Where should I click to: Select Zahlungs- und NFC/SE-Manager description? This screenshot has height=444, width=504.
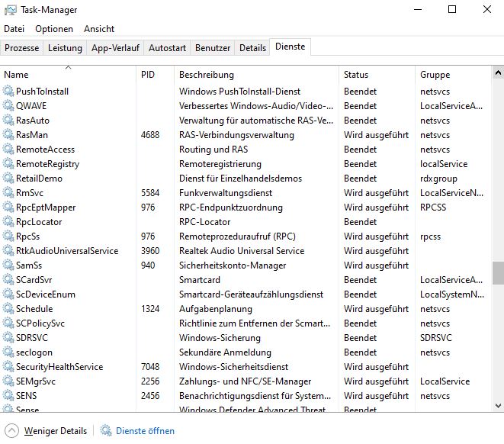click(245, 381)
